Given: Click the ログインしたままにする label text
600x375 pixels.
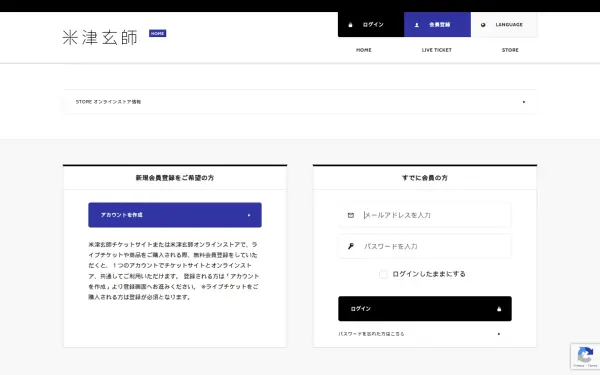Looking at the screenshot, I should 429,274.
